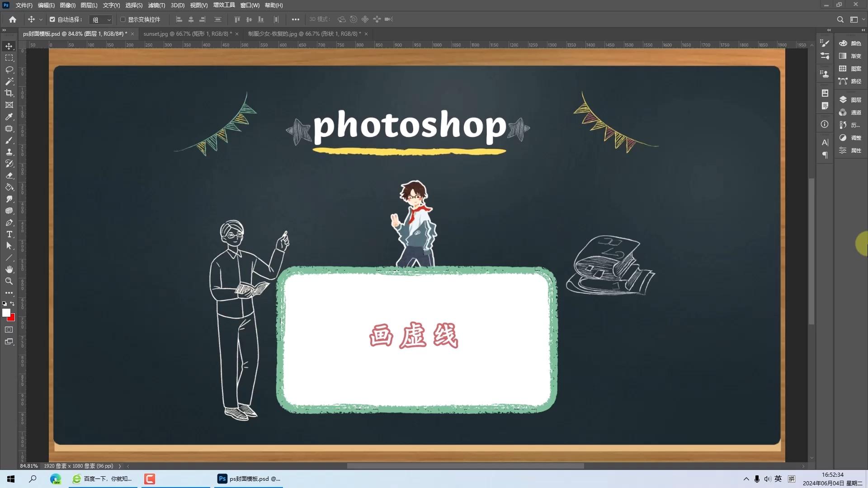The width and height of the screenshot is (868, 488).
Task: Select the Rectangular Marquee tool
Action: (x=9, y=58)
